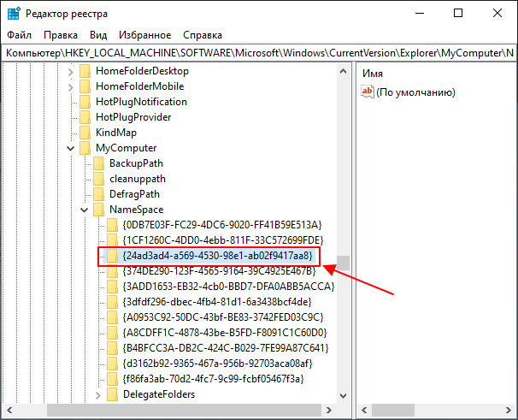Open the Справка menu
The width and height of the screenshot is (518, 420).
coord(202,35)
